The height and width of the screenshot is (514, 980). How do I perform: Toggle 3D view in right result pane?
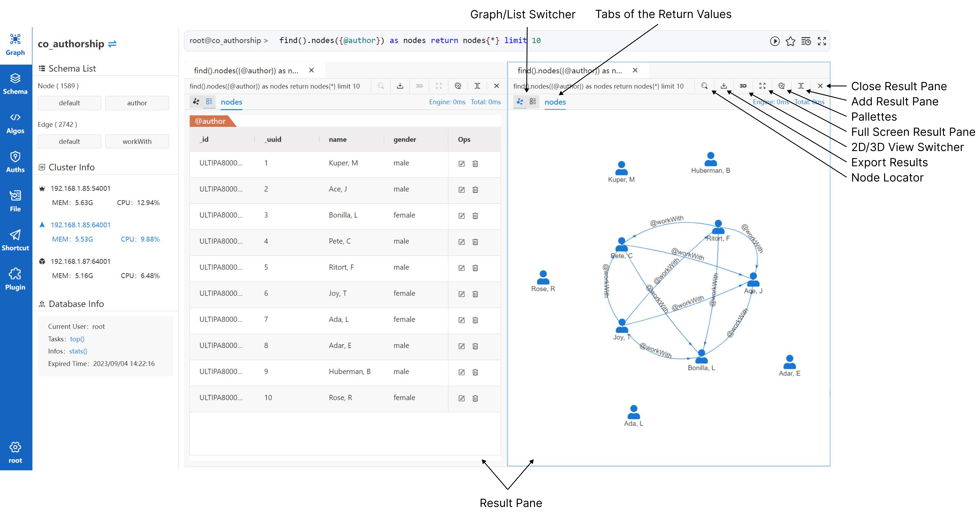(743, 86)
